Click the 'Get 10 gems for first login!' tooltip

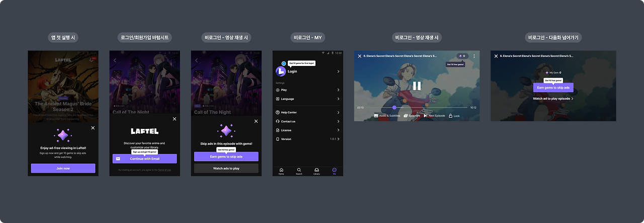(x=301, y=63)
